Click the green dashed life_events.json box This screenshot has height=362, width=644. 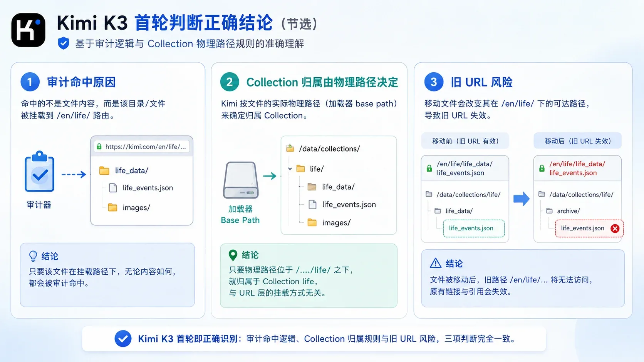pos(474,229)
